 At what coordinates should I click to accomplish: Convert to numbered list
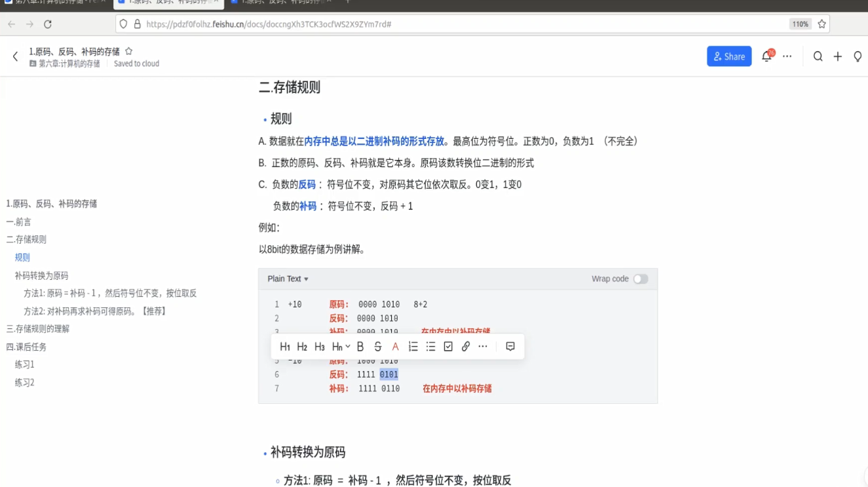[413, 346]
